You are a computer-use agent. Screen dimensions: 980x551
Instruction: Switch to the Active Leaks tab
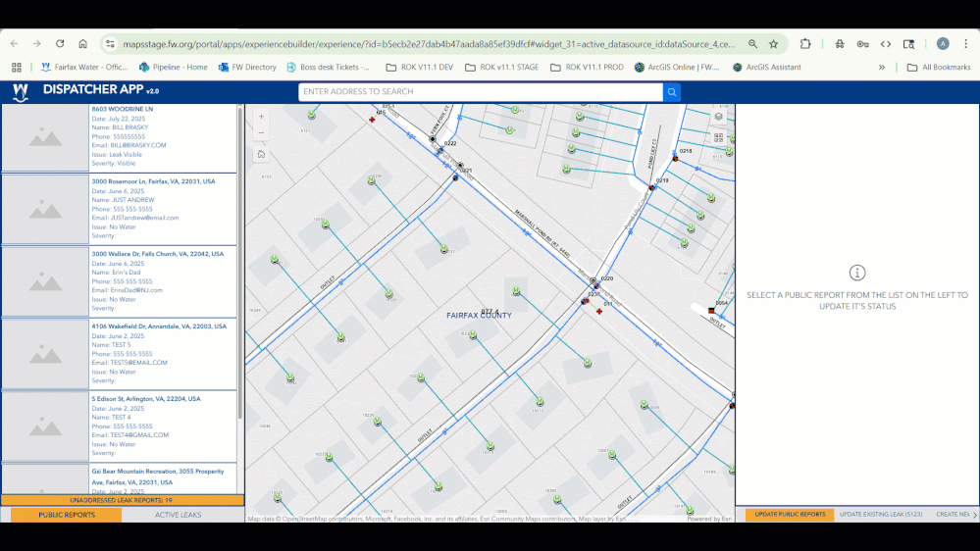[x=179, y=515]
